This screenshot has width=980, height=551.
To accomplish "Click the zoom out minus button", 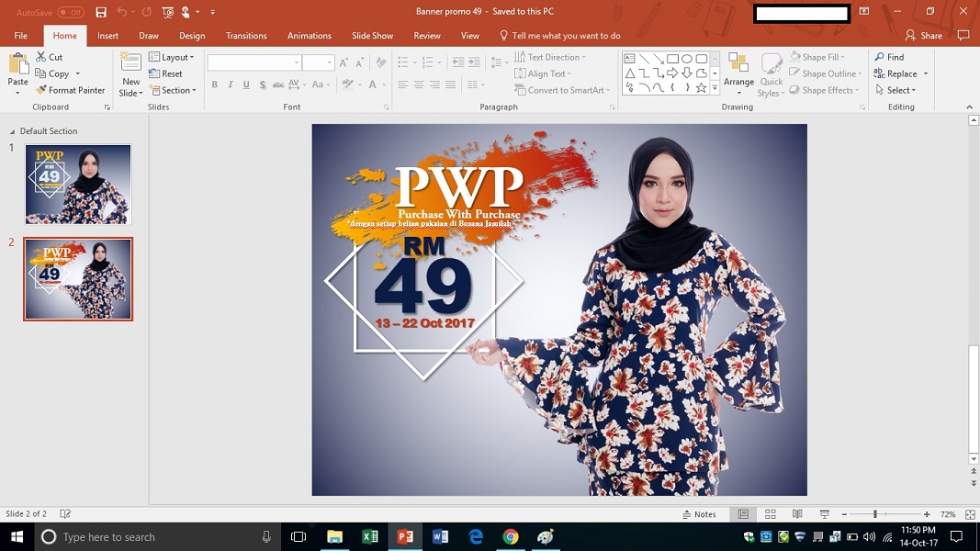I will point(844,514).
